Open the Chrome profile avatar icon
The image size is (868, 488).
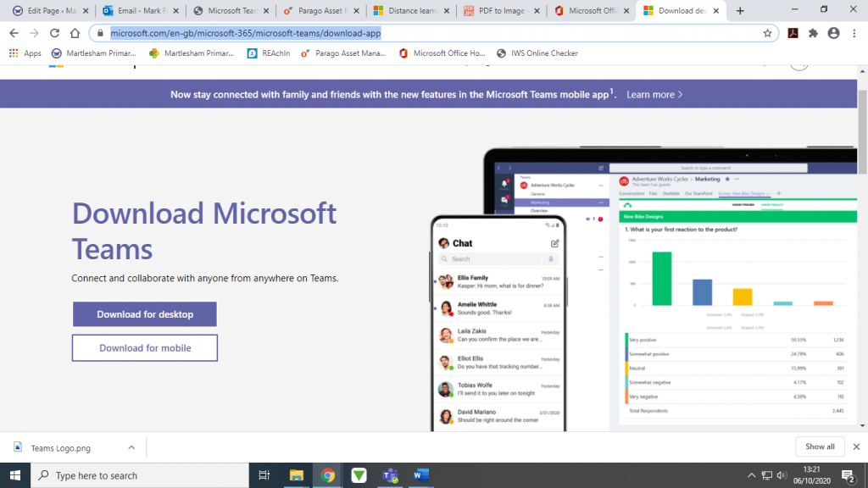(x=832, y=33)
